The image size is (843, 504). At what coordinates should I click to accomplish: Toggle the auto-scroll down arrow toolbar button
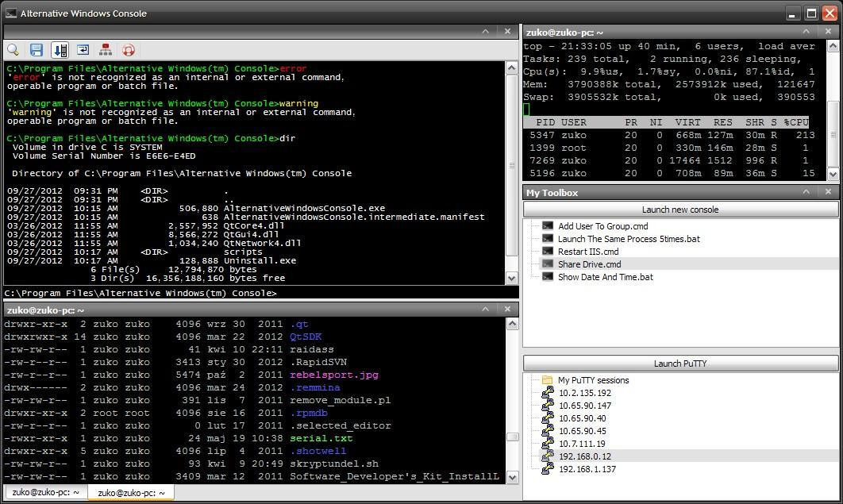tap(60, 50)
